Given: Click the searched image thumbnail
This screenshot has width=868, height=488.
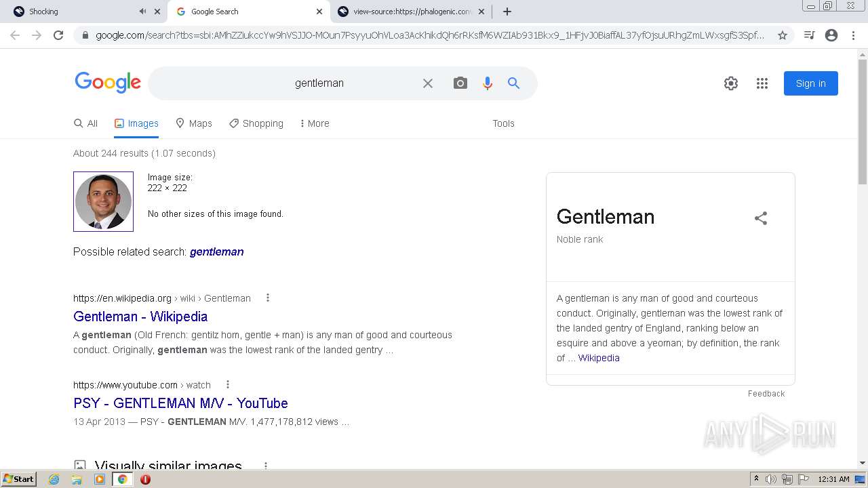Looking at the screenshot, I should click(x=103, y=201).
